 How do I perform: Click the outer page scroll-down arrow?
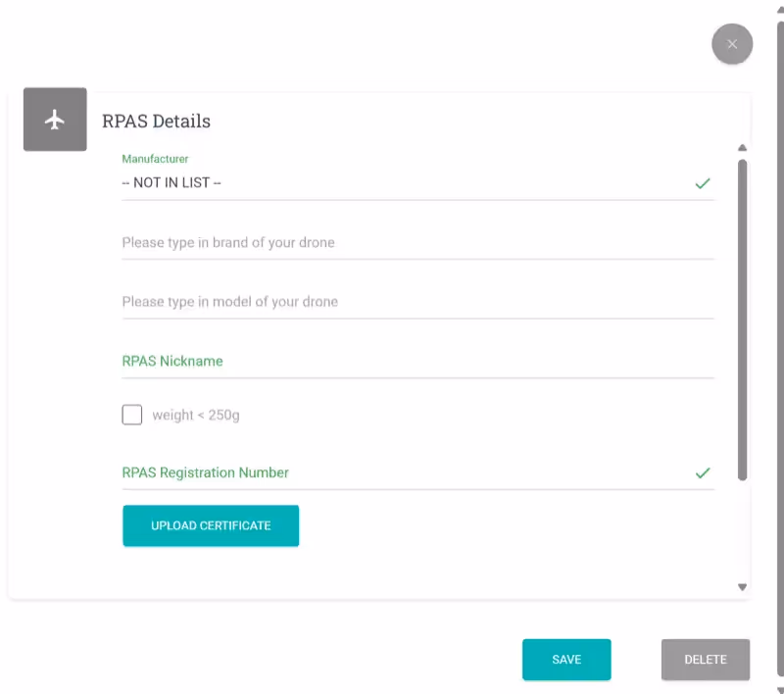779,688
